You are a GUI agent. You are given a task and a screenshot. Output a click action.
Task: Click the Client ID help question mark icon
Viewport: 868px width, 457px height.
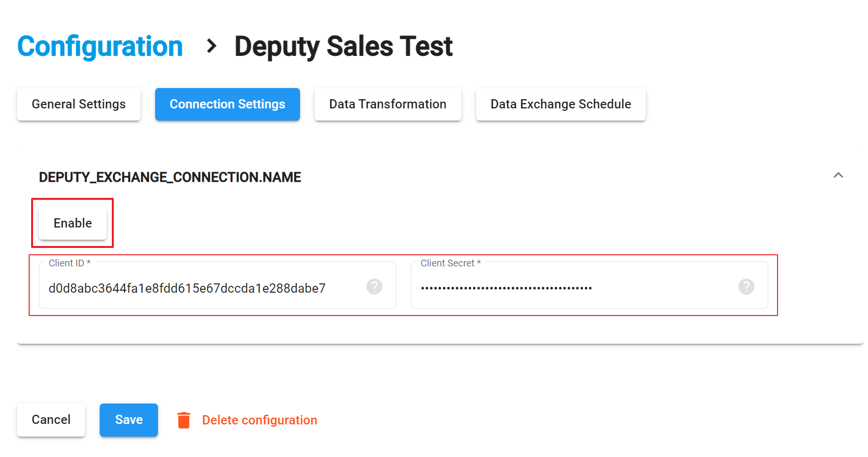click(x=374, y=287)
